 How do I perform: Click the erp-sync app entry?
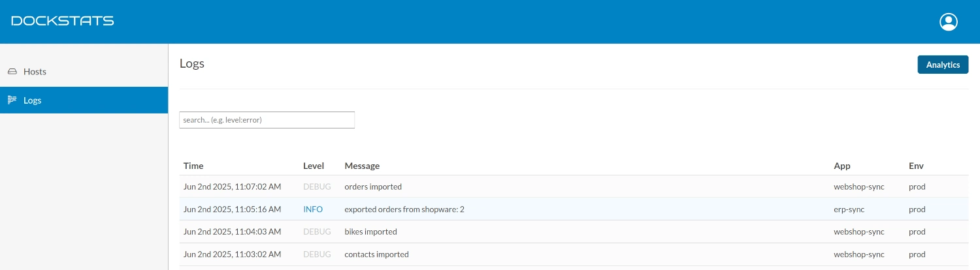[849, 209]
